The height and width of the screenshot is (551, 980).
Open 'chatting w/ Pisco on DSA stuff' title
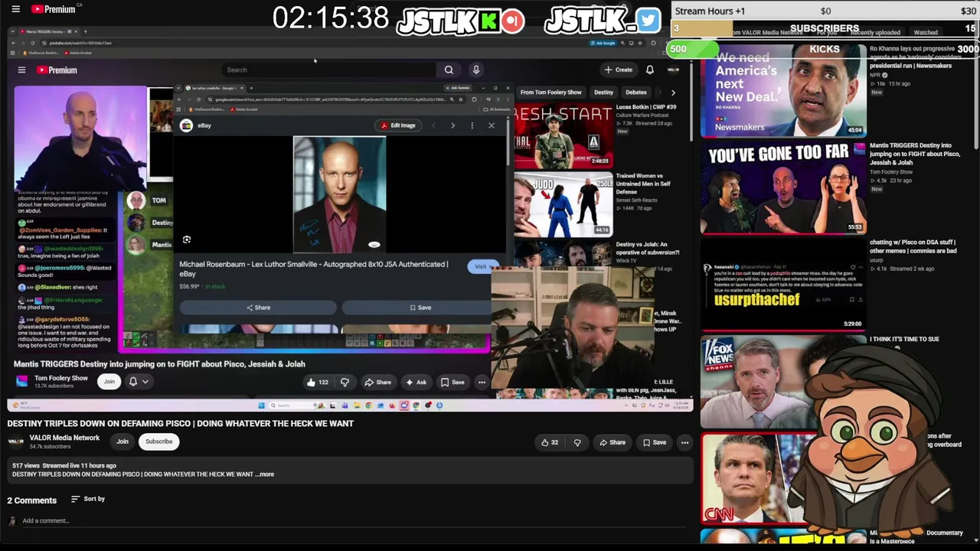click(x=913, y=246)
